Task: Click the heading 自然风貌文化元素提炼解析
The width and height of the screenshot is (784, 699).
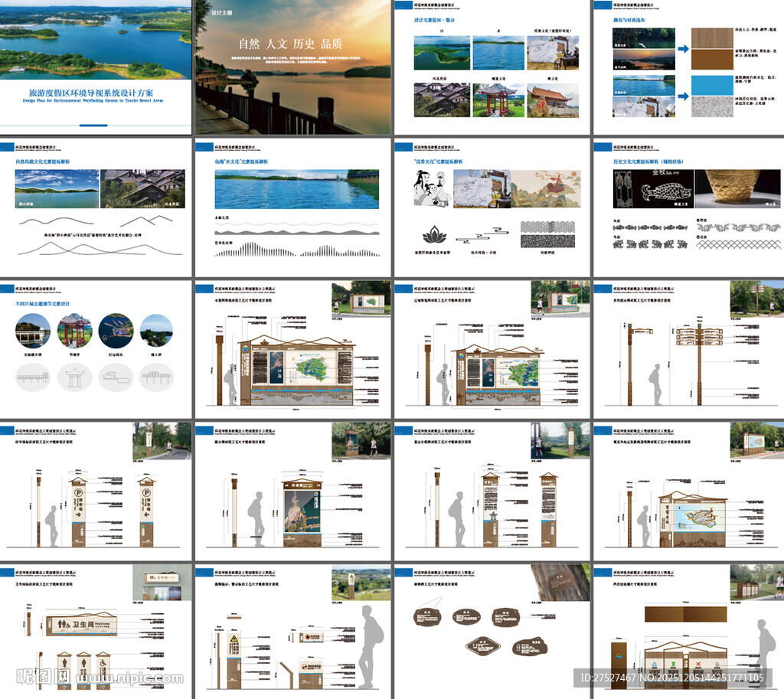Action: (43, 162)
